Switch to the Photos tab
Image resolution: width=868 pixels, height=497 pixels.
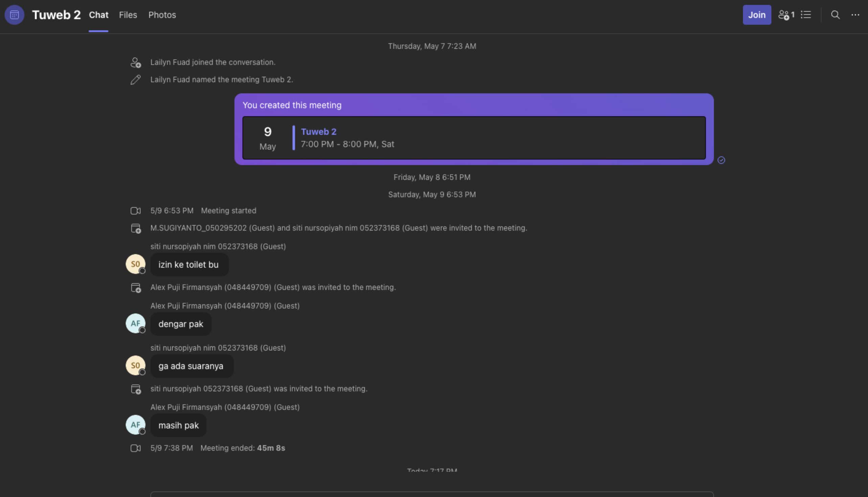coord(162,15)
